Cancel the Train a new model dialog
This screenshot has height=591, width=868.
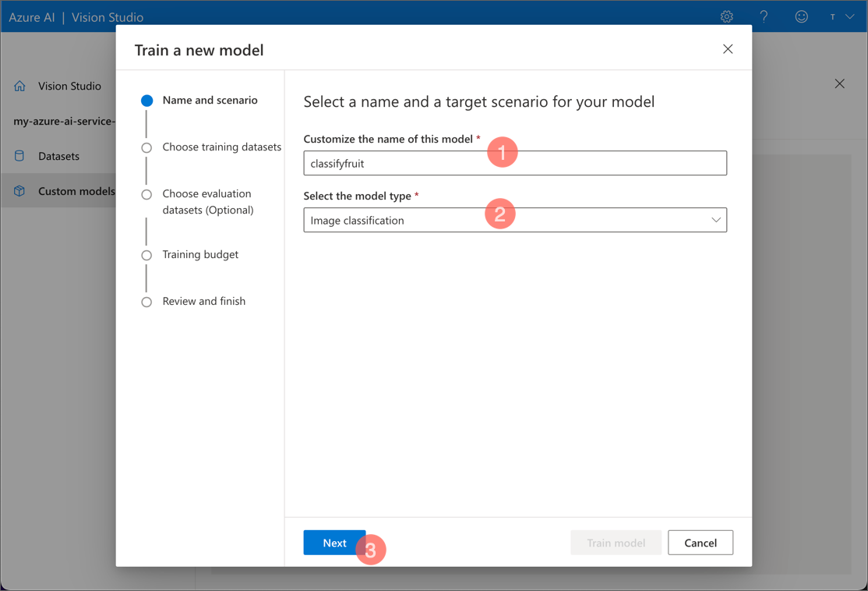(700, 543)
